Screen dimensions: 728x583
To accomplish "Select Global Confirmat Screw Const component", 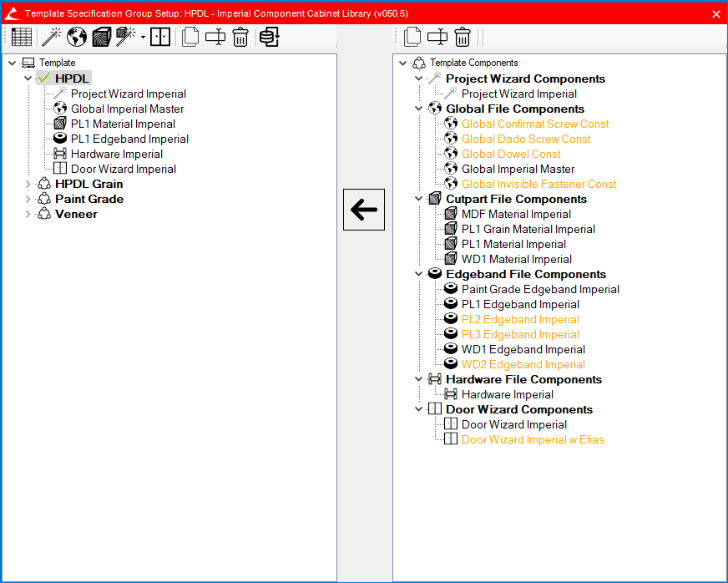I will pyautogui.click(x=535, y=124).
